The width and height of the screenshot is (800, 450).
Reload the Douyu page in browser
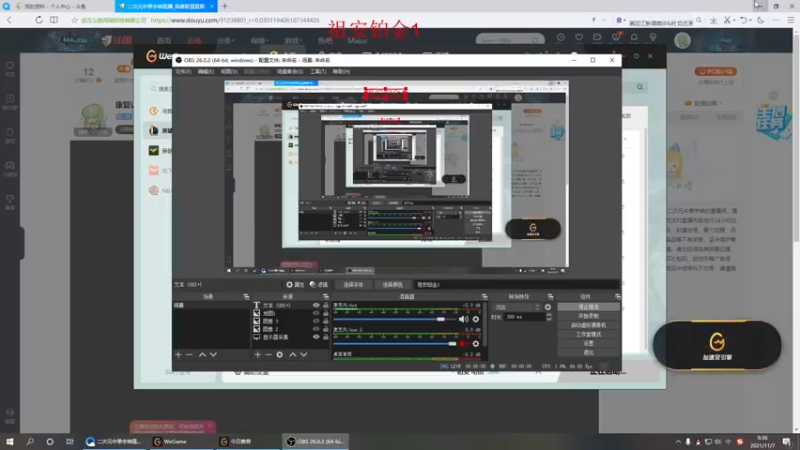coord(39,20)
